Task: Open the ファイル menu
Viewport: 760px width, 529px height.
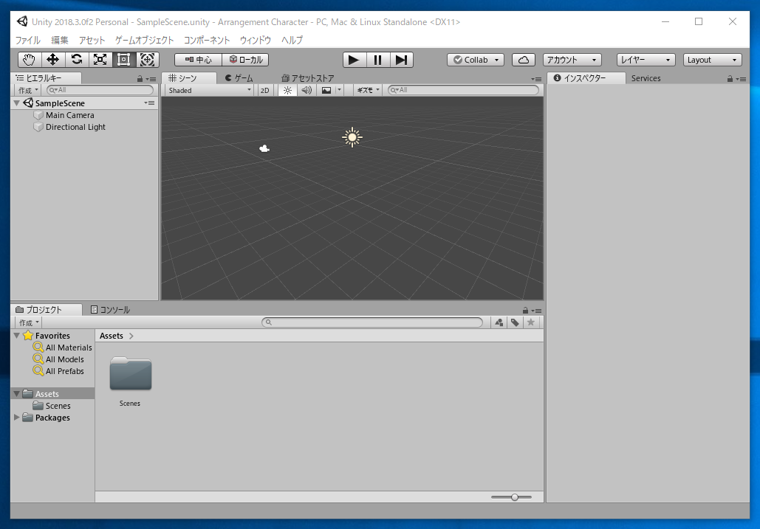Action: 28,40
